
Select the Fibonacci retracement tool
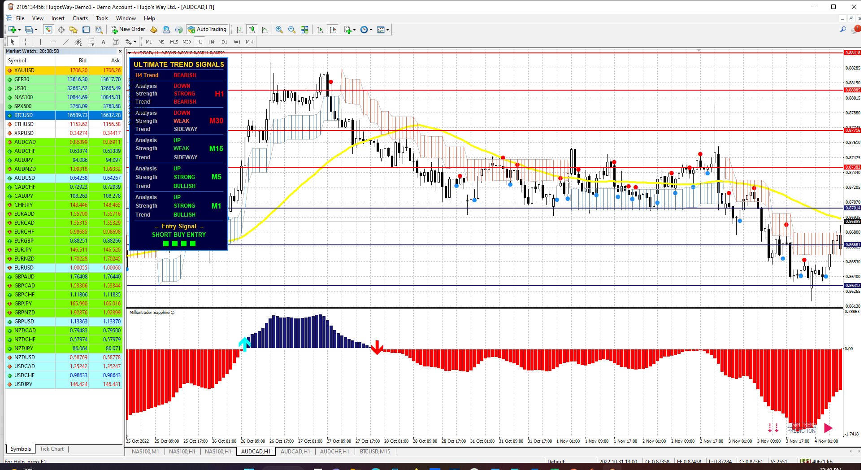pyautogui.click(x=90, y=42)
